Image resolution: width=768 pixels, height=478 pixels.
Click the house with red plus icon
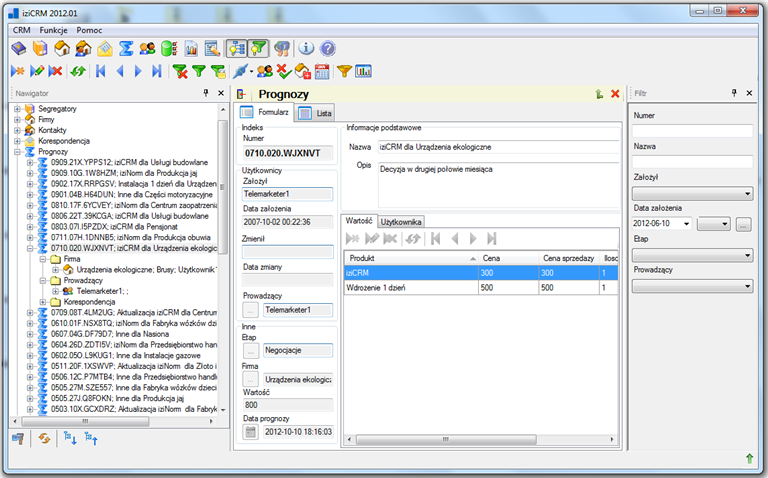(x=303, y=72)
